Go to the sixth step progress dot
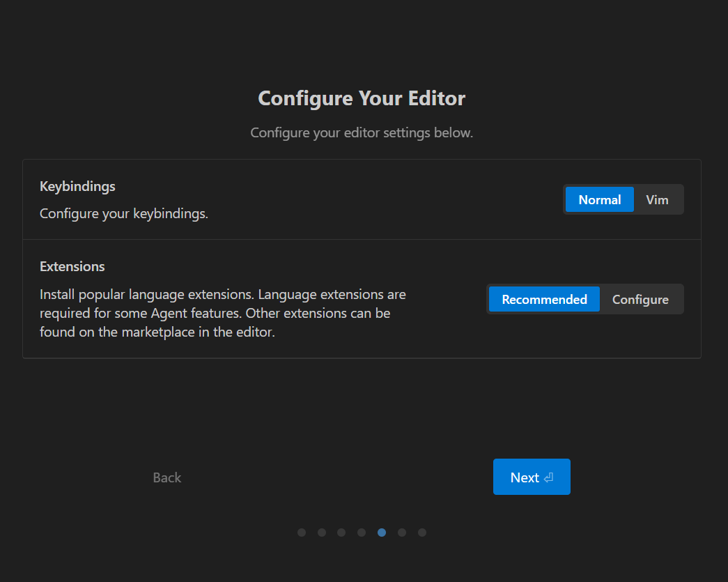This screenshot has width=728, height=582. click(402, 533)
